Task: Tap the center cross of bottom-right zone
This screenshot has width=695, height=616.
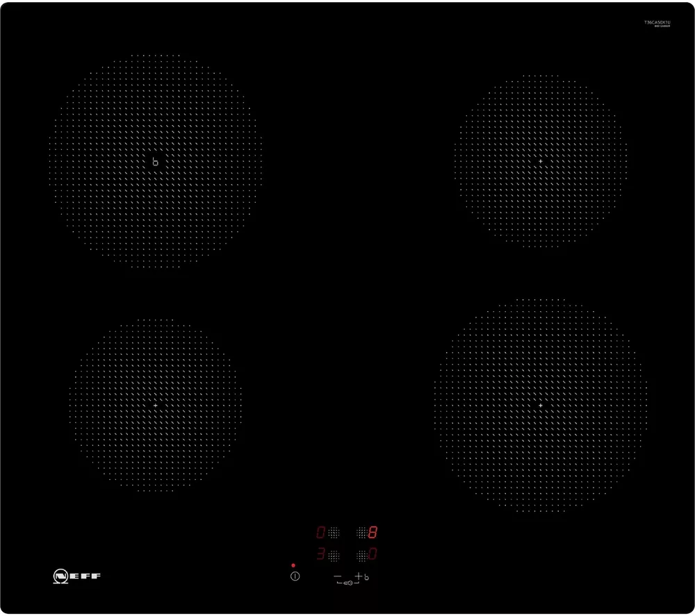Action: (540, 405)
